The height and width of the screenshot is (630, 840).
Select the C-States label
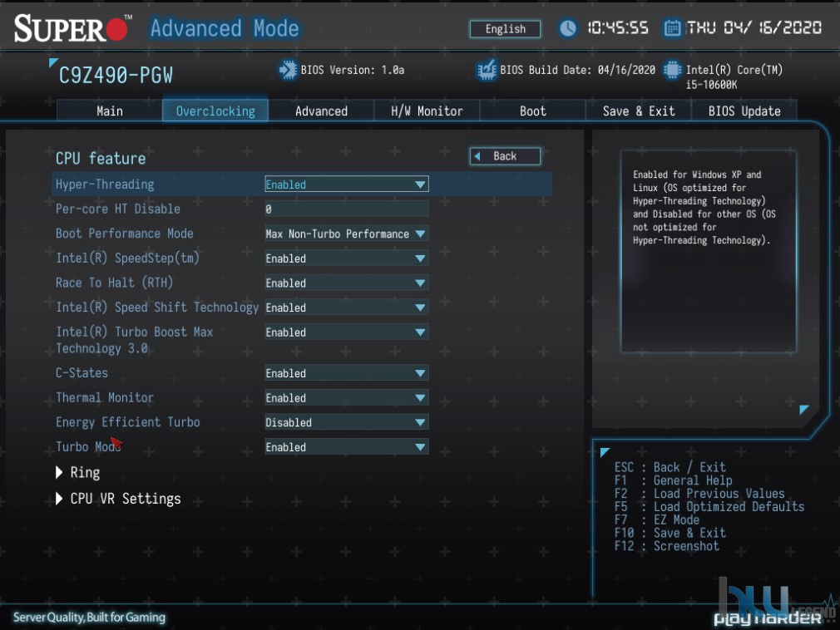pos(82,373)
